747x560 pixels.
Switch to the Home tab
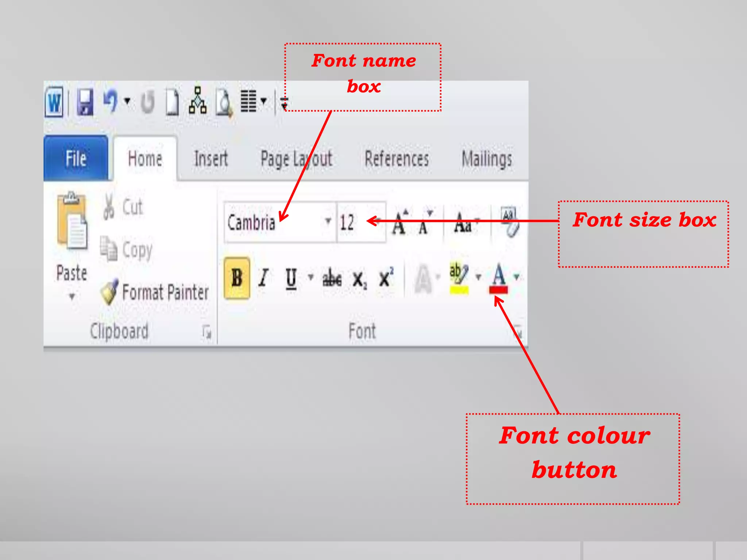coord(145,159)
